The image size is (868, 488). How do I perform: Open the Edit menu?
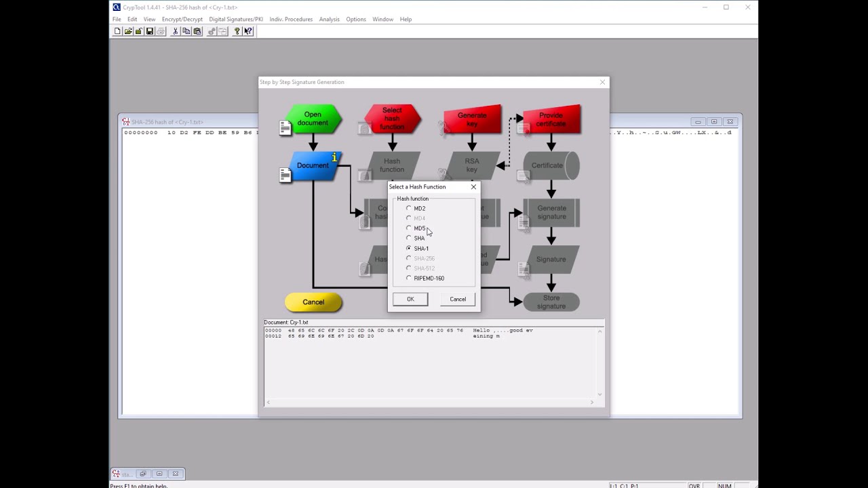click(132, 19)
